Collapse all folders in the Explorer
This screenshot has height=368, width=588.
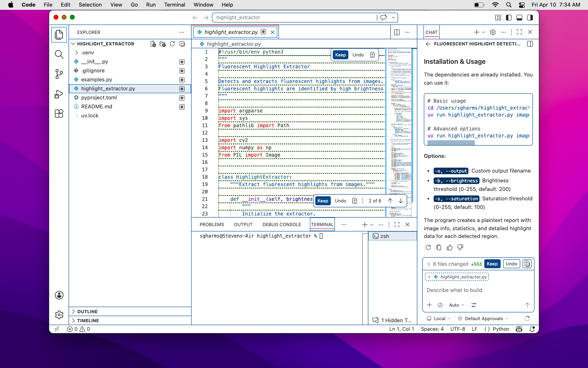point(182,44)
